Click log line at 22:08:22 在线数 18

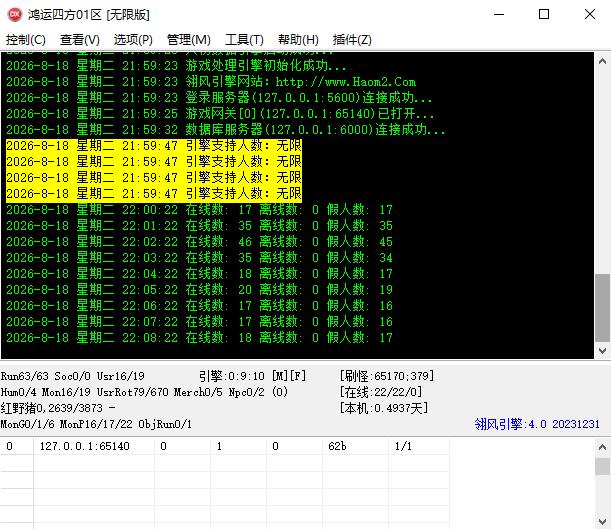pyautogui.click(x=200, y=338)
